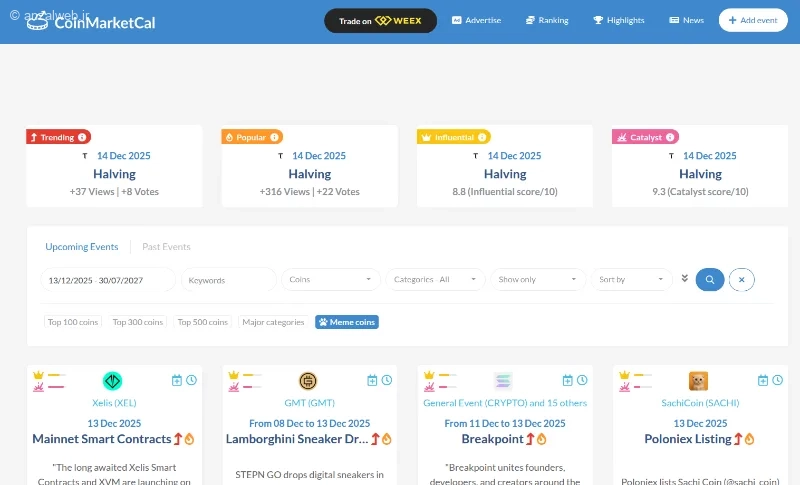The image size is (800, 485).
Task: Add SachiCoin event to calendar icon
Action: 763,380
